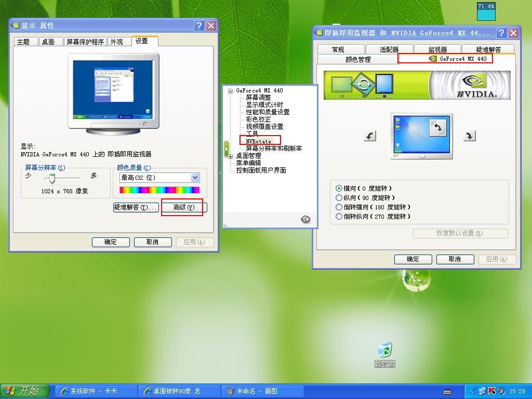Click the Kaspersky tray icon

point(493,391)
